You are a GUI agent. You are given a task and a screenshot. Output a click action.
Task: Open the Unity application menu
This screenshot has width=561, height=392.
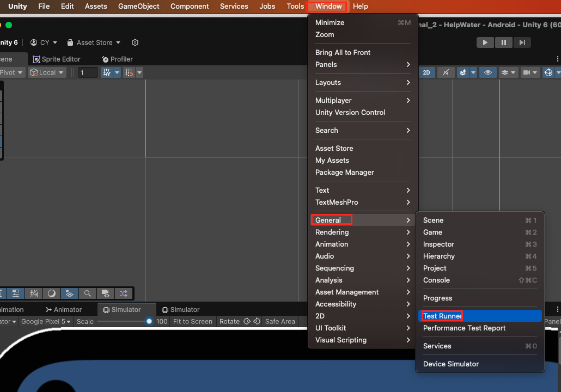[17, 6]
